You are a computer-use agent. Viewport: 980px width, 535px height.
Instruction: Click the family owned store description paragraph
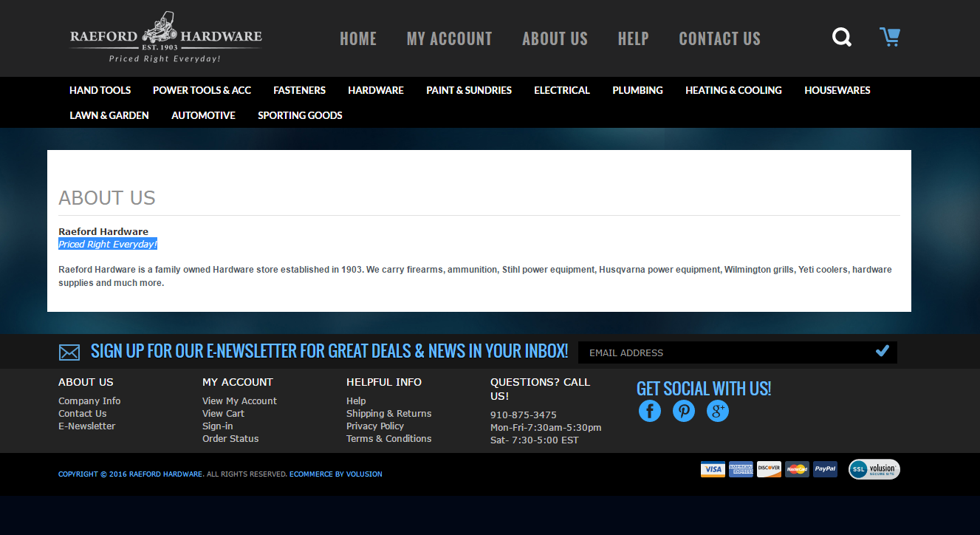(476, 276)
